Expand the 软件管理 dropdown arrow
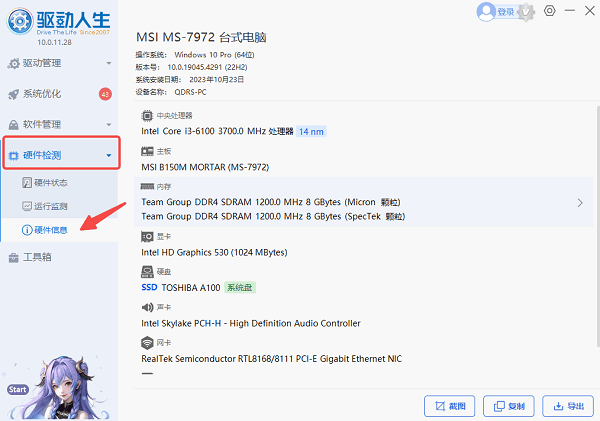The height and width of the screenshot is (421, 600). click(108, 125)
